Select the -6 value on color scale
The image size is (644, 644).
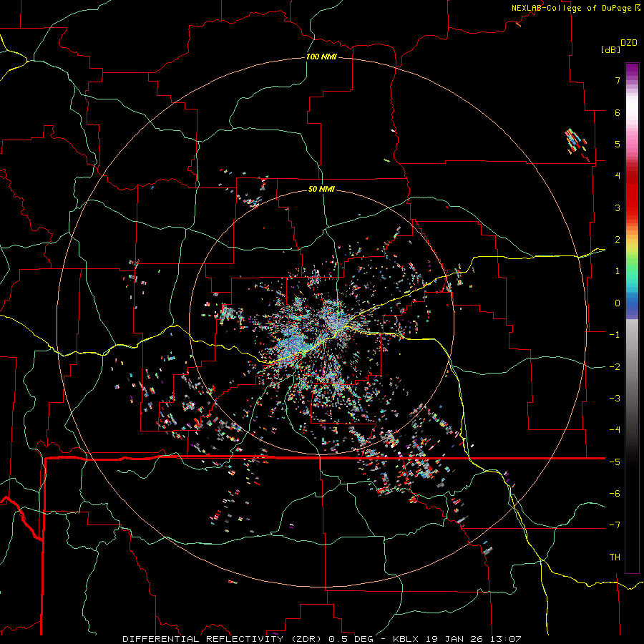coord(615,494)
